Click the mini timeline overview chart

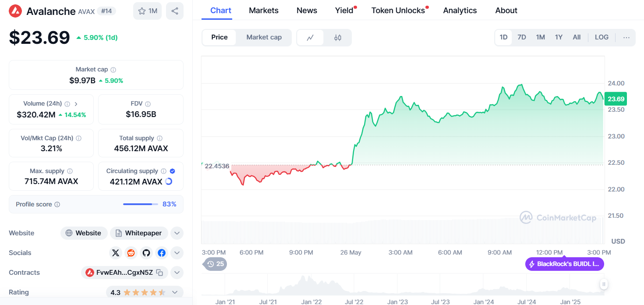coord(403,284)
